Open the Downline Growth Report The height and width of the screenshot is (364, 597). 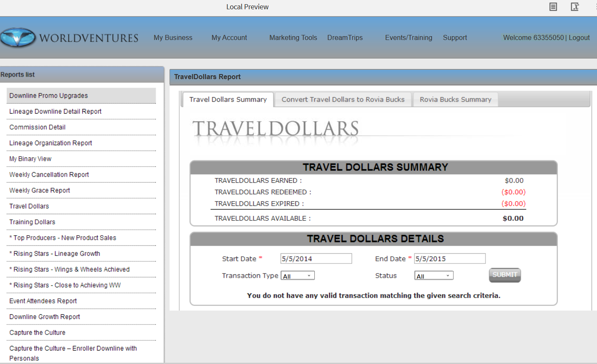pos(81,316)
